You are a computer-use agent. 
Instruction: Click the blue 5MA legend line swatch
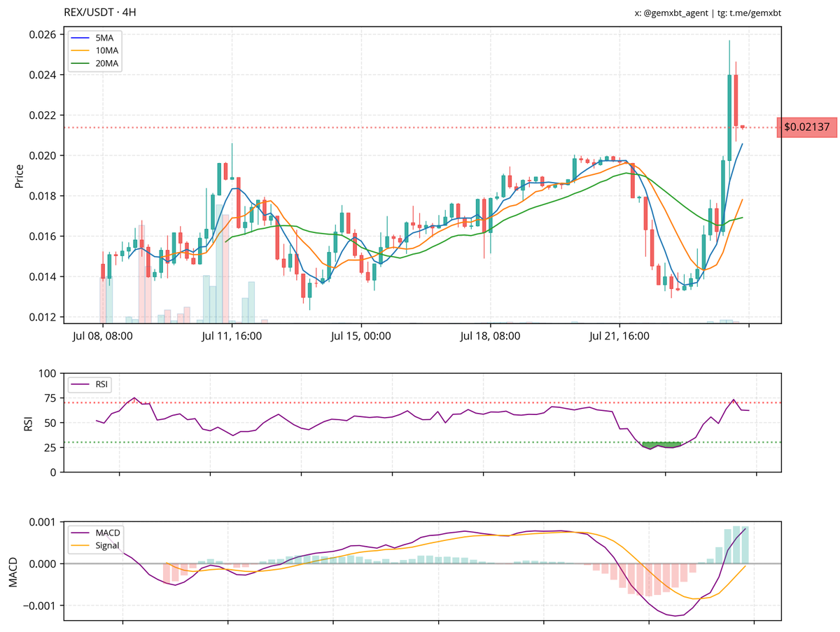(80, 38)
